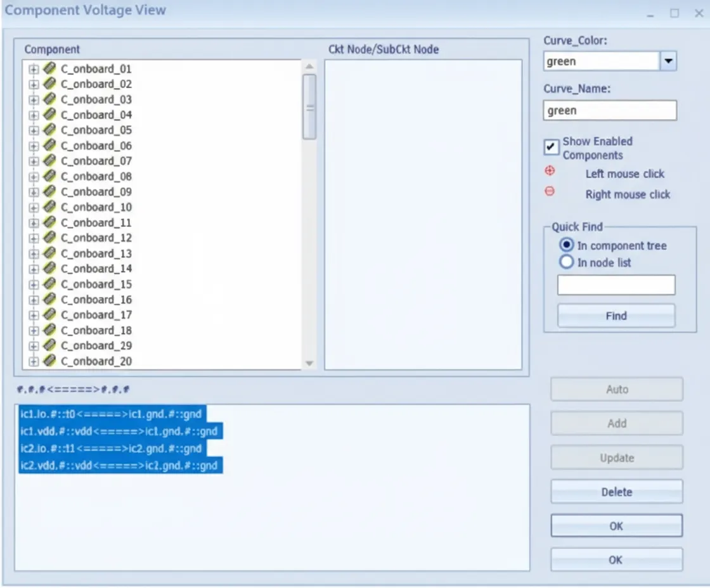
Task: Expand the C_onboard_01 component node
Action: pos(34,69)
